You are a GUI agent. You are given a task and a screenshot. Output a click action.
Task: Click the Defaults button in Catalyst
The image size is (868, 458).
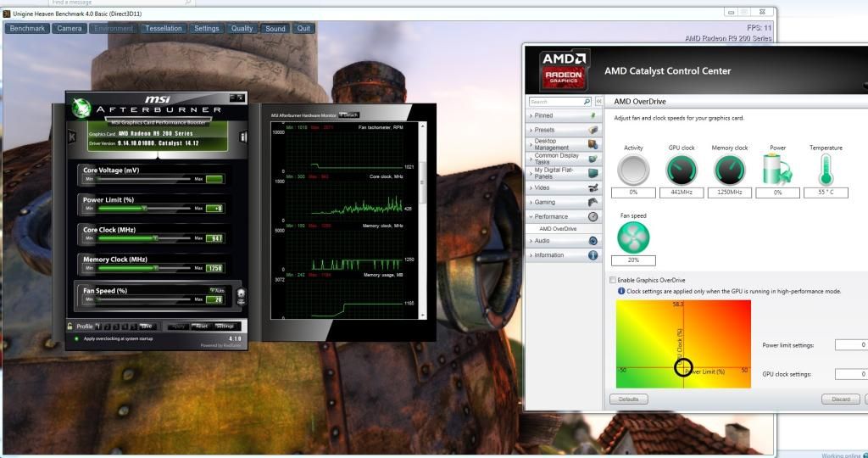[x=628, y=399]
